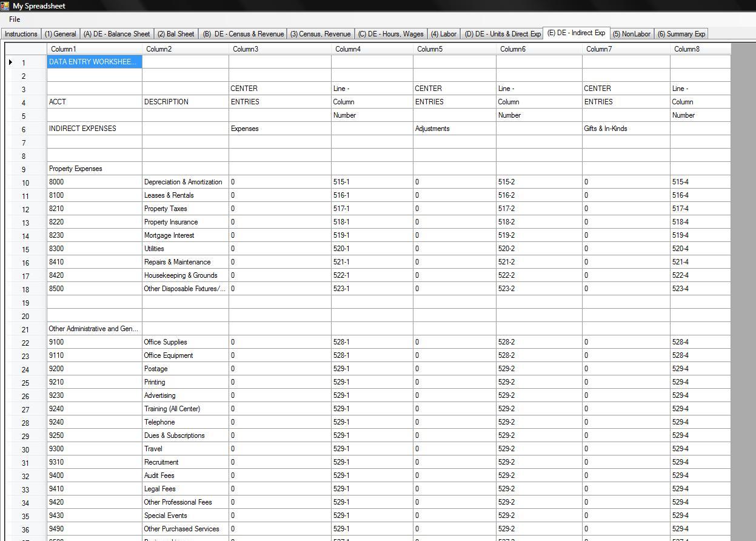Click account cell 8000
The width and height of the screenshot is (756, 541).
[95, 182]
